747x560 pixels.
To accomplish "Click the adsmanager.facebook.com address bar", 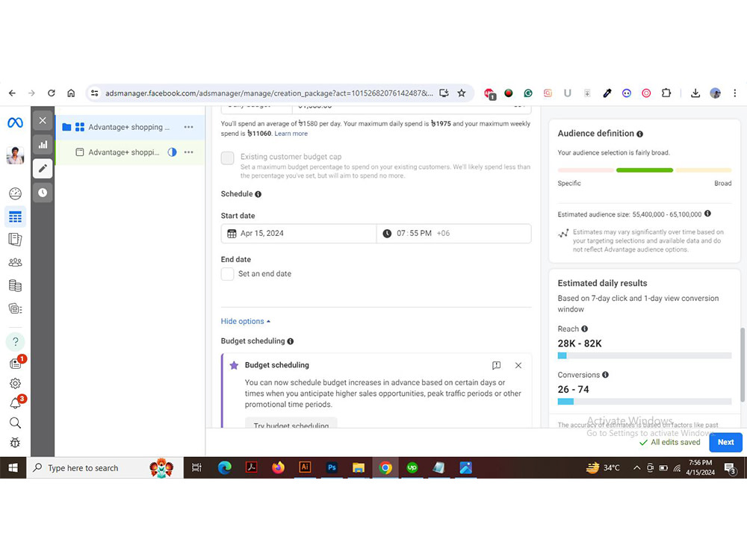I will coord(269,93).
